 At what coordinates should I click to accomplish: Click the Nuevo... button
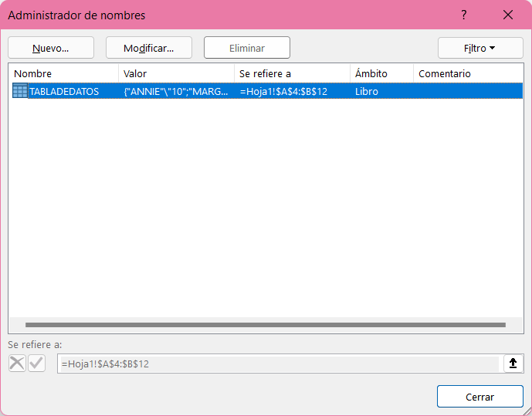coord(51,48)
